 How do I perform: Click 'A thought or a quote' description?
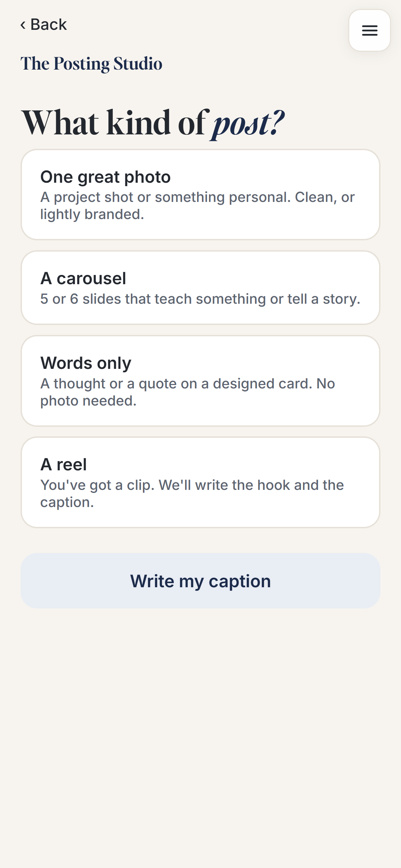click(x=187, y=392)
